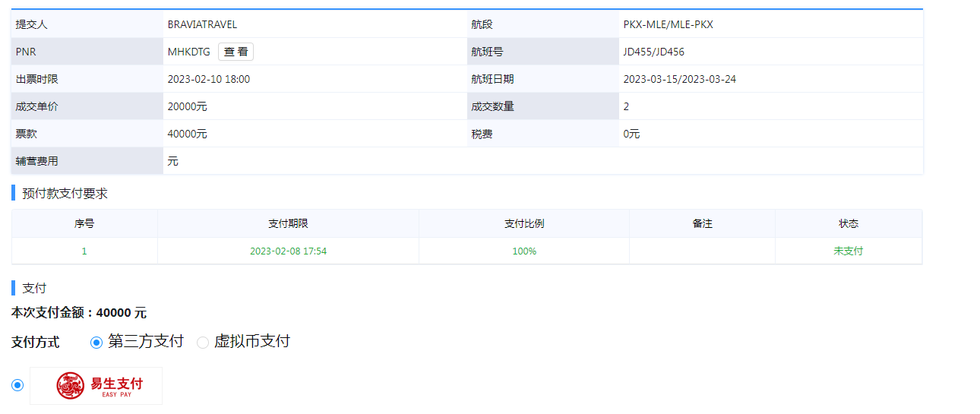
Task: Click the 预付款支付要求 section heading
Action: point(65,194)
